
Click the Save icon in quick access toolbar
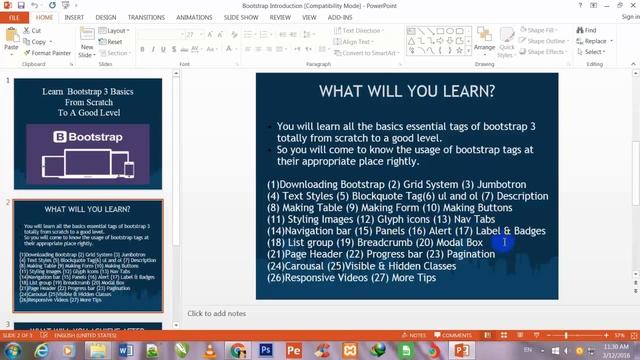pos(21,5)
